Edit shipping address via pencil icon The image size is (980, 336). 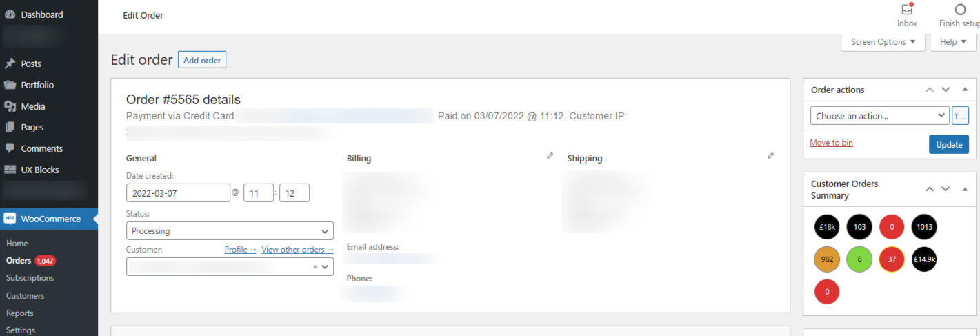(770, 156)
